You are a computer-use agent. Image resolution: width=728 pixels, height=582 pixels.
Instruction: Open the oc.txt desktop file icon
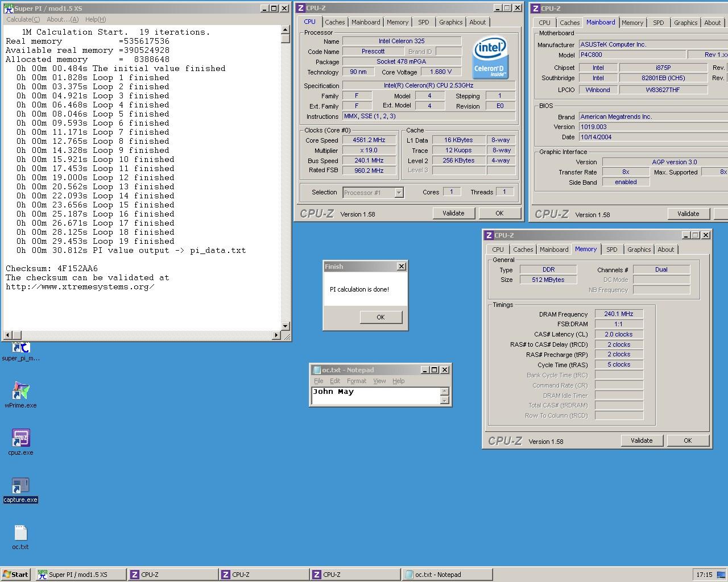tap(20, 537)
